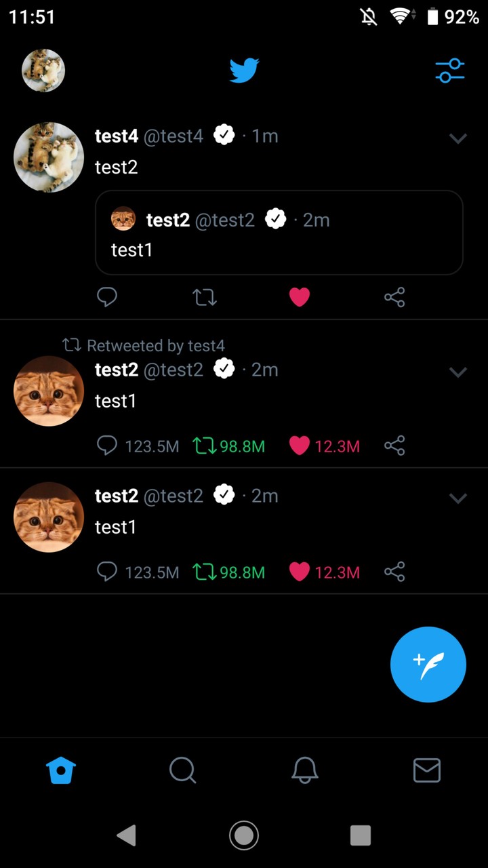The width and height of the screenshot is (488, 868).
Task: Compose a new tweet with the feather button
Action: 428,665
